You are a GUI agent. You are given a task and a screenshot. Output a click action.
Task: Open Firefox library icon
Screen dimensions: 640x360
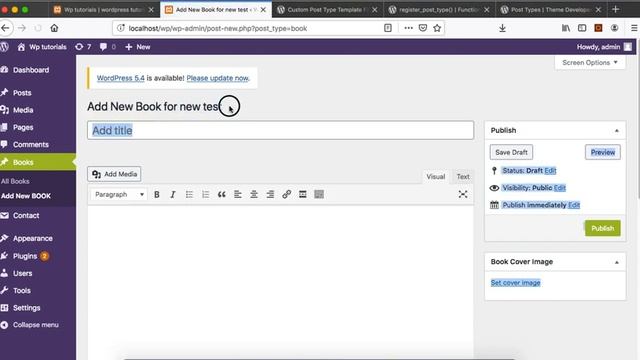pyautogui.click(x=566, y=28)
